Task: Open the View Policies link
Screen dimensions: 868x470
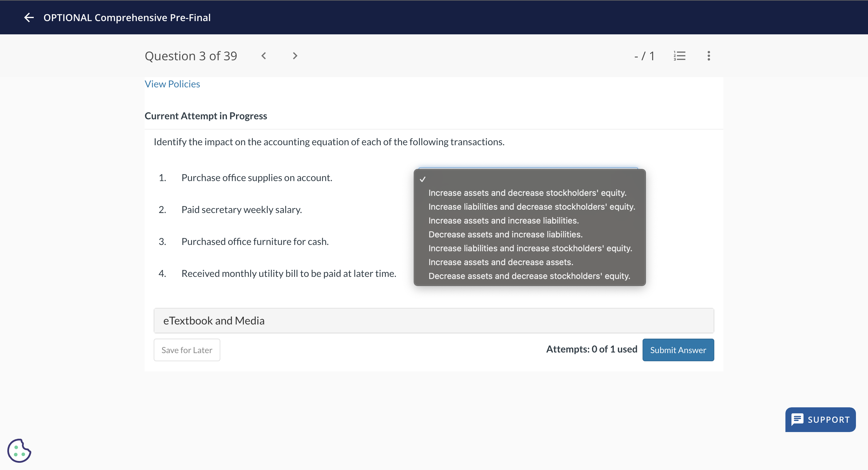Action: (172, 84)
